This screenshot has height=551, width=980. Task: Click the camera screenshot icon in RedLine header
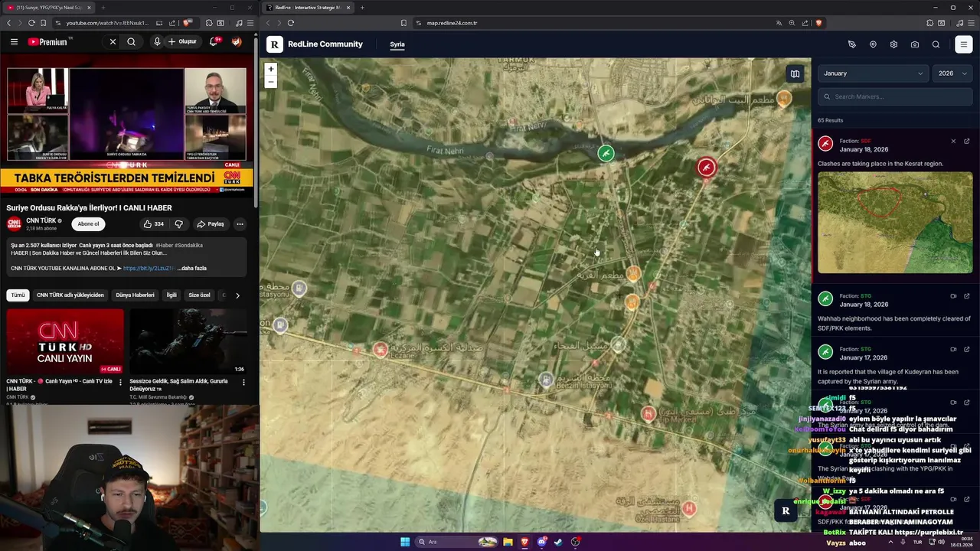(x=914, y=44)
